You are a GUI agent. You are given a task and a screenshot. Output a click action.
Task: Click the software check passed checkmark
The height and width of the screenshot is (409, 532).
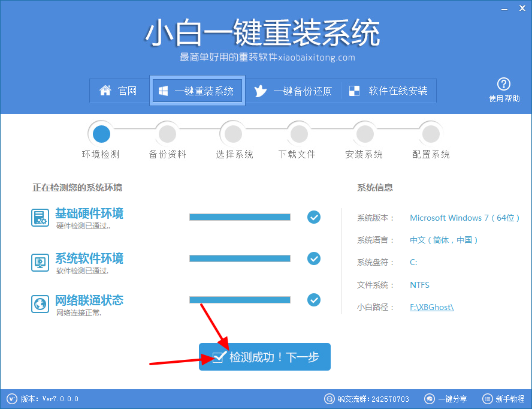pos(314,258)
